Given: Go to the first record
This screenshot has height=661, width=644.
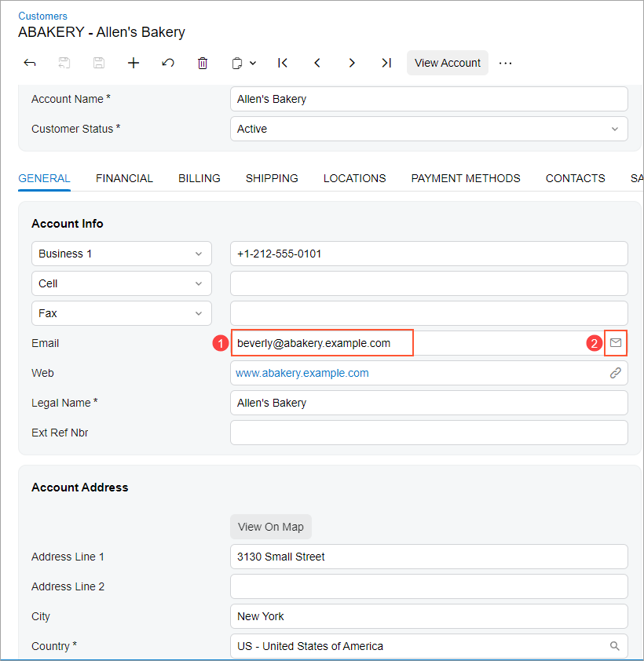Looking at the screenshot, I should pos(283,63).
